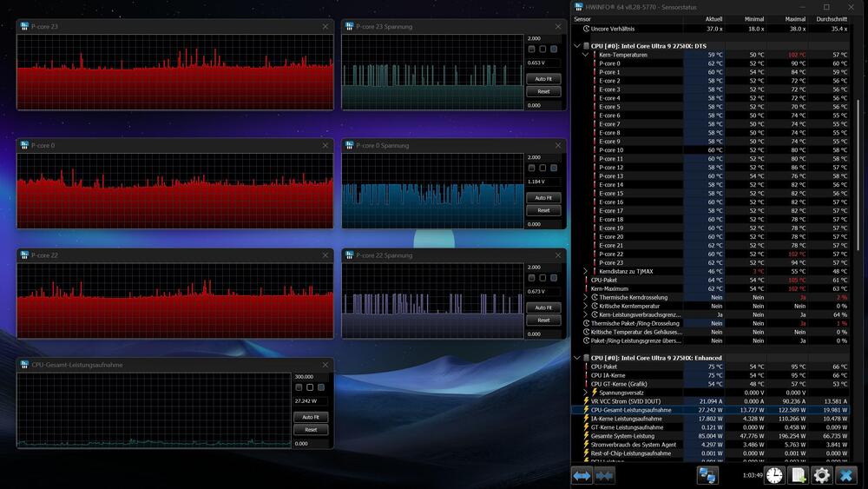Click the Maximal column header
Screen dimensions: 868x489
(x=794, y=18)
